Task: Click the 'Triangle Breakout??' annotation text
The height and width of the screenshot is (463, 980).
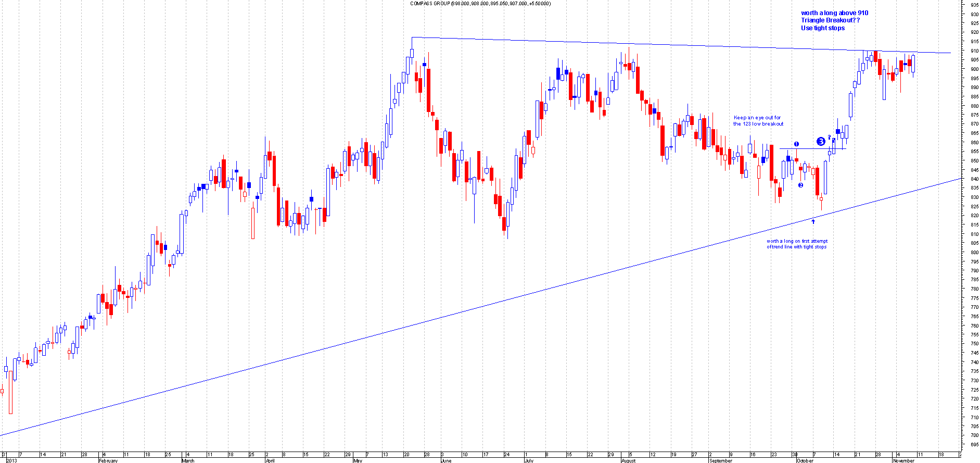Action: [x=830, y=20]
